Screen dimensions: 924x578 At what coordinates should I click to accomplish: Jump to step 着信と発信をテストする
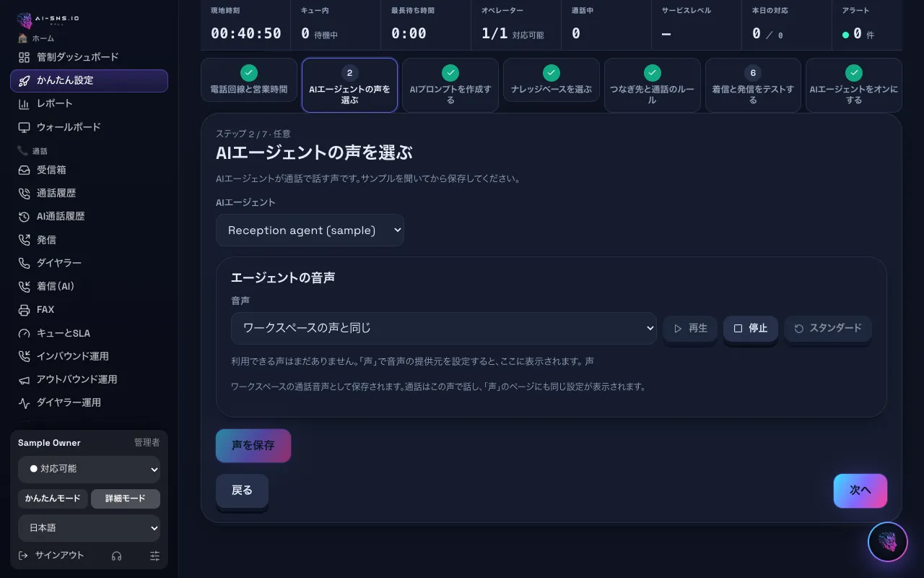[x=753, y=85]
